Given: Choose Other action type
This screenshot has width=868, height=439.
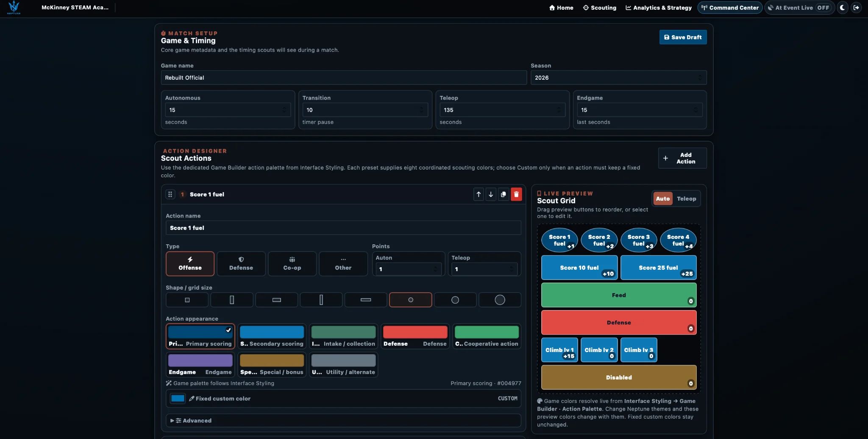Looking at the screenshot, I should [343, 264].
